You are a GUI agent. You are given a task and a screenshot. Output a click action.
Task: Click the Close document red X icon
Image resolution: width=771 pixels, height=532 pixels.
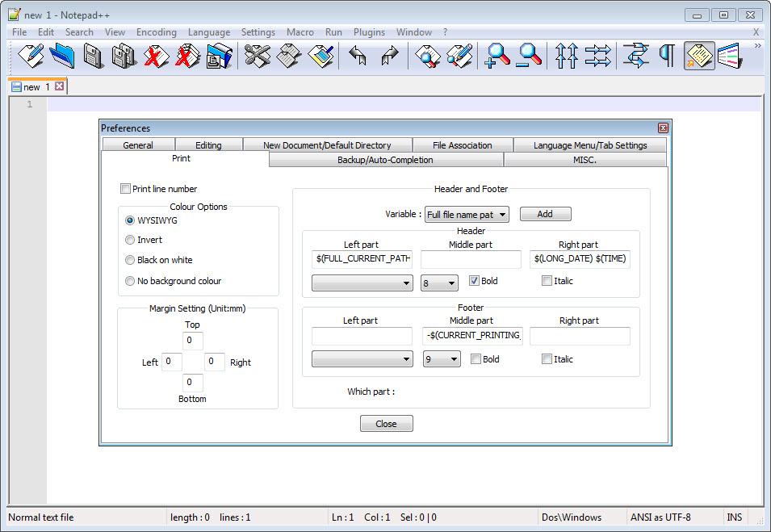pos(156,56)
